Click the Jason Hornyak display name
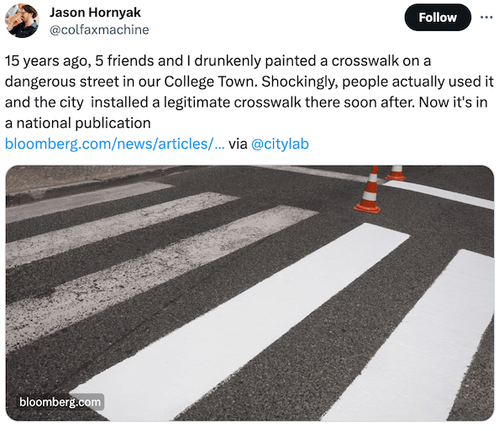 (x=95, y=13)
